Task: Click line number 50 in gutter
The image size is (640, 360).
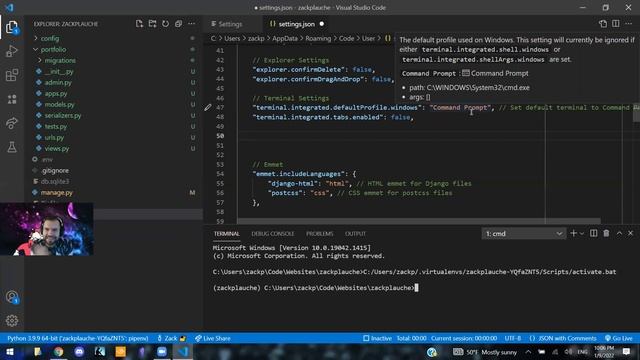Action: pyautogui.click(x=220, y=136)
